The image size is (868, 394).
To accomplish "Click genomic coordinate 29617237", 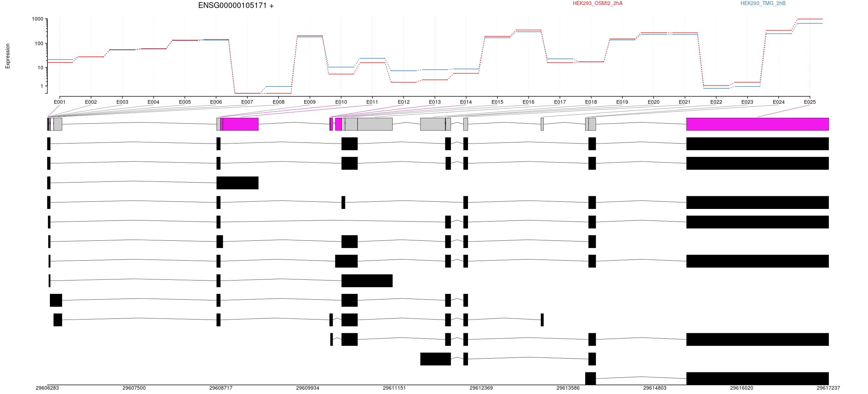I will tap(829, 388).
